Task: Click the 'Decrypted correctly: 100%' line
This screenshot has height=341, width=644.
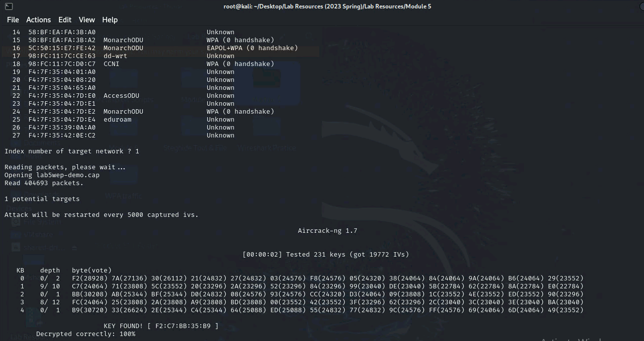Action: pyautogui.click(x=85, y=334)
